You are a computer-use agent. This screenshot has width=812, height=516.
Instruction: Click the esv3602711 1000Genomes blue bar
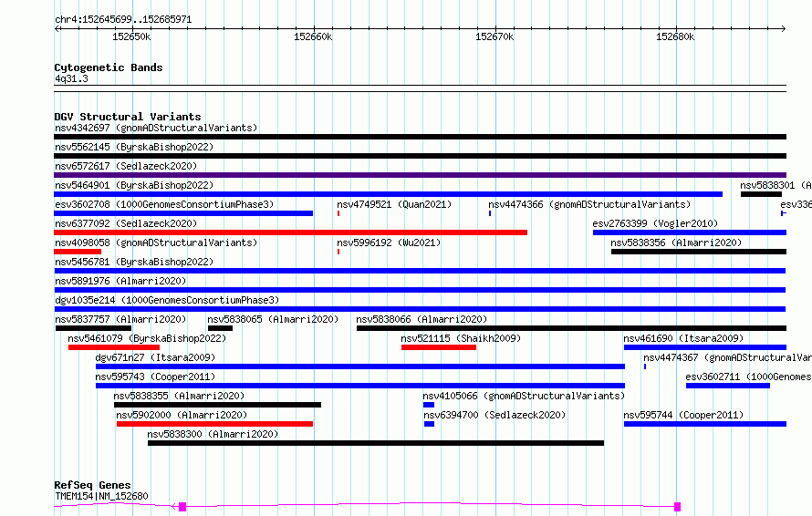(x=727, y=386)
